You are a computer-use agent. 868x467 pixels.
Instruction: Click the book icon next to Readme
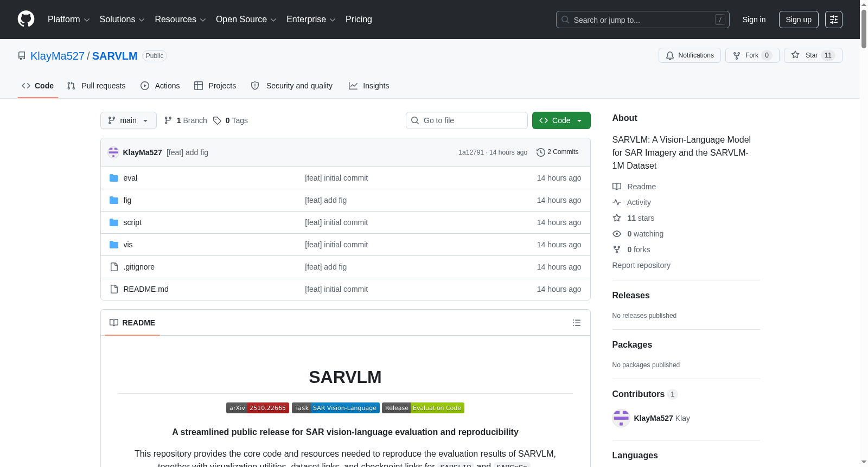click(617, 187)
